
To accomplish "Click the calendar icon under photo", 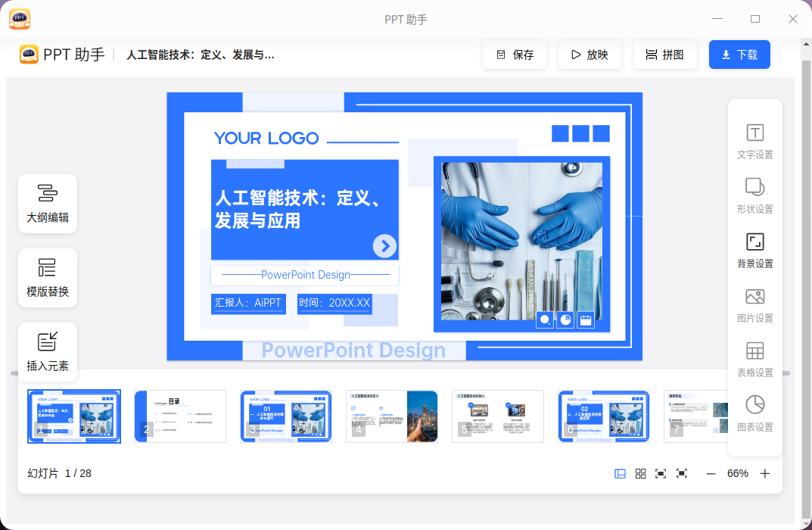I will click(x=586, y=320).
